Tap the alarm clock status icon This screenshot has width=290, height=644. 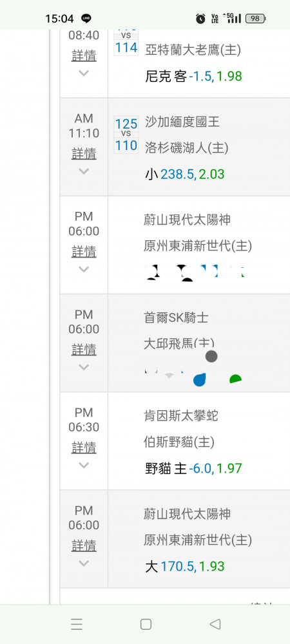click(200, 19)
